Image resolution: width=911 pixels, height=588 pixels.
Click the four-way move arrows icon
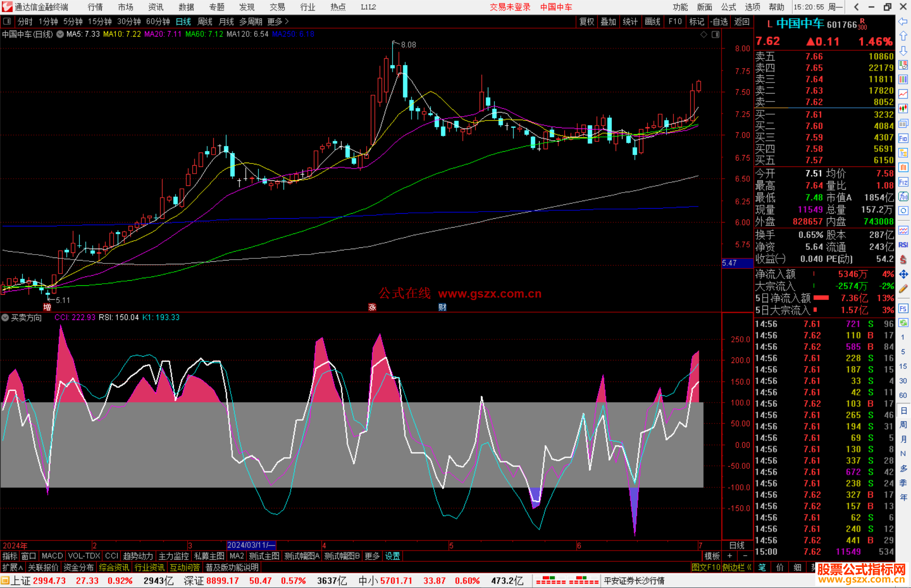[x=903, y=274]
